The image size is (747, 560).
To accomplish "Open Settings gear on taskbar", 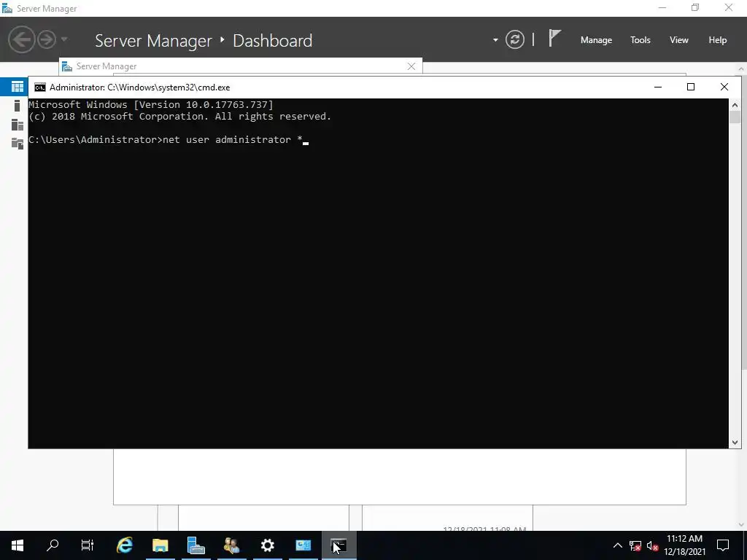I will [x=267, y=545].
